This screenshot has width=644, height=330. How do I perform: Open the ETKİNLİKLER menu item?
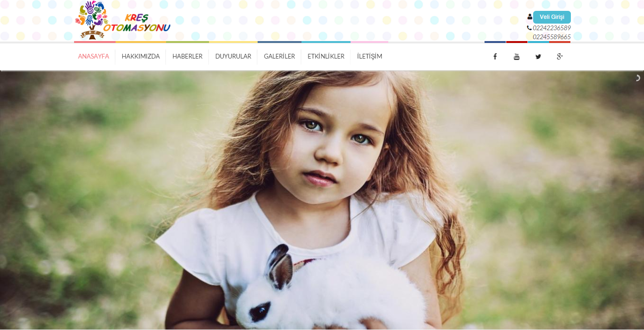pyautogui.click(x=326, y=56)
